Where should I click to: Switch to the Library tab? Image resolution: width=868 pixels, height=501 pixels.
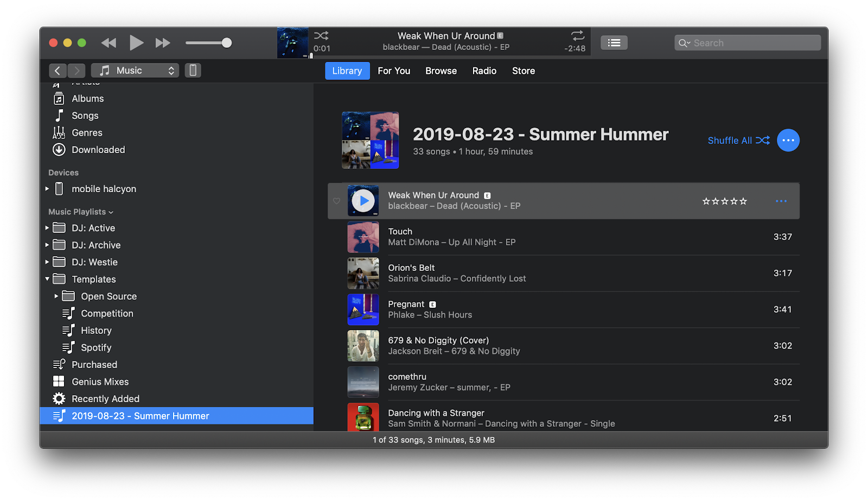[x=347, y=71]
